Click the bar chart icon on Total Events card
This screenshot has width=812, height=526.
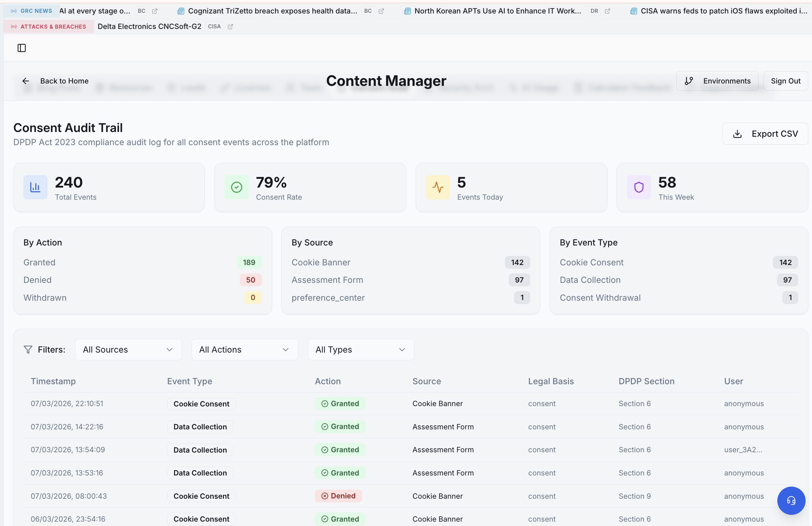[x=35, y=187]
